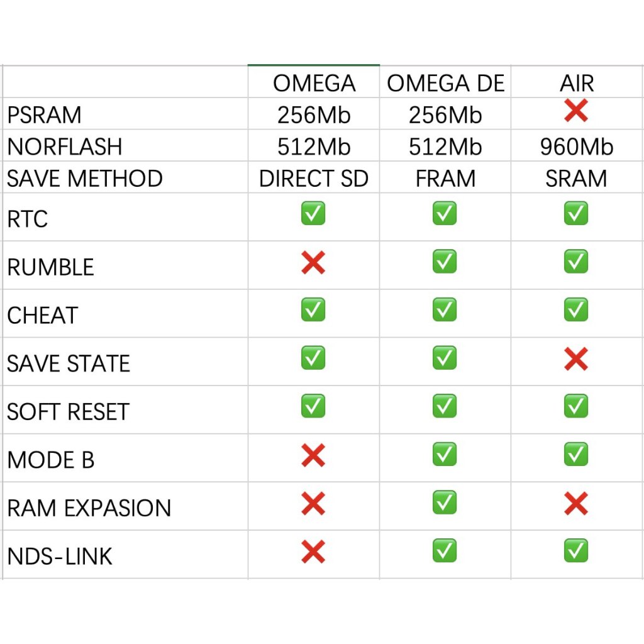Select the FRAM cell under OMEGA DE
The image size is (644, 644).
pyautogui.click(x=445, y=179)
